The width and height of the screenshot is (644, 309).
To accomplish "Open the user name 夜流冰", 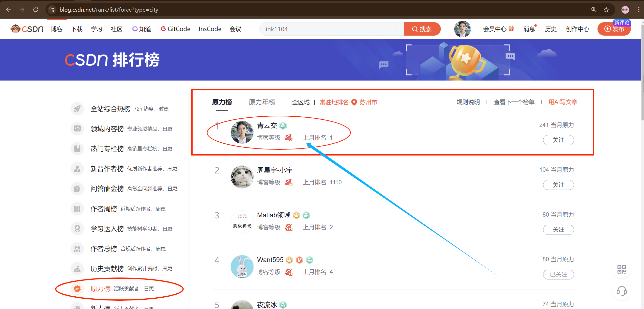I will [267, 305].
